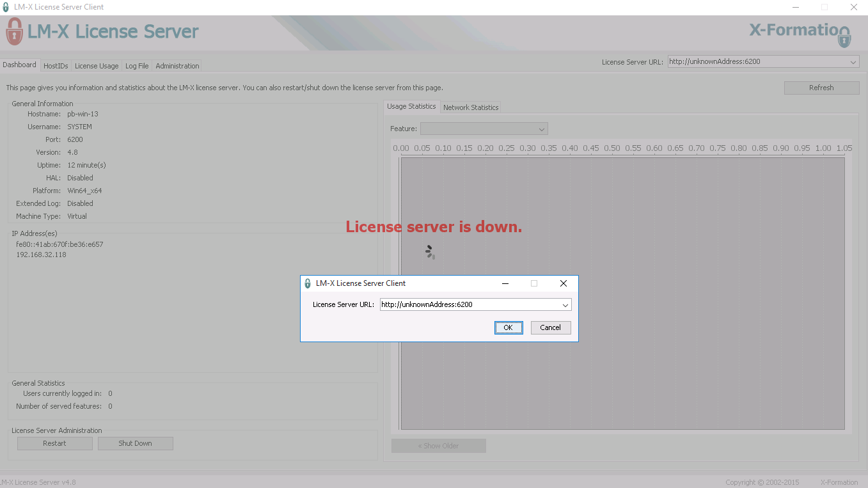Open the dialog's License Server URL dropdown arrow
Screen dimensions: 868x488
(x=565, y=305)
